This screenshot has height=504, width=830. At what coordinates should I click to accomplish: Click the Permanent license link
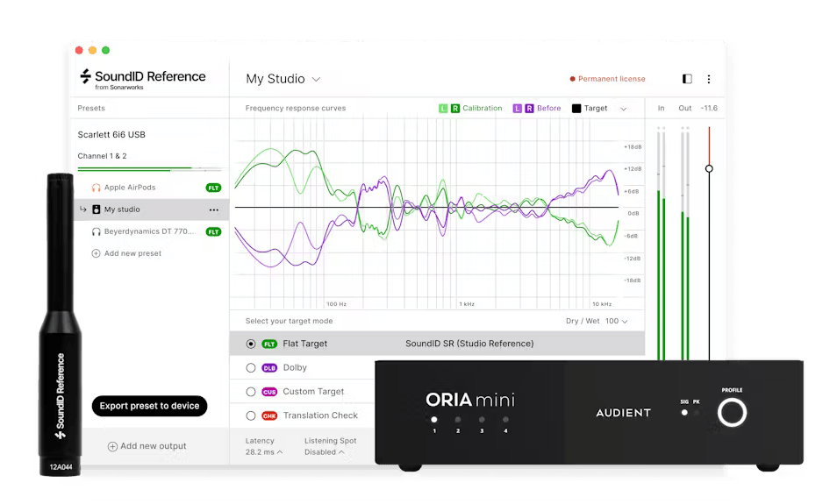click(607, 79)
